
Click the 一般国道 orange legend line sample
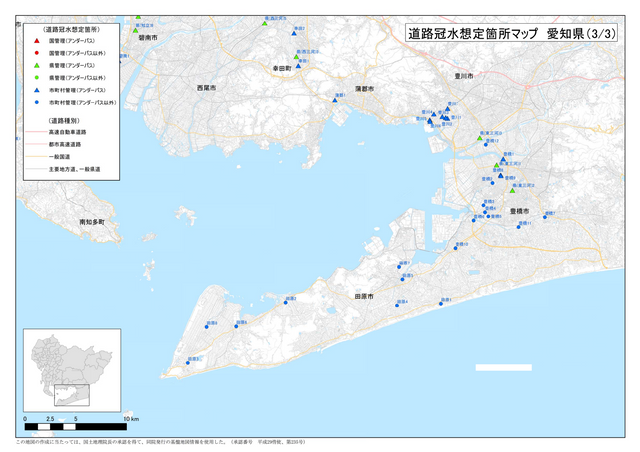(x=36, y=156)
